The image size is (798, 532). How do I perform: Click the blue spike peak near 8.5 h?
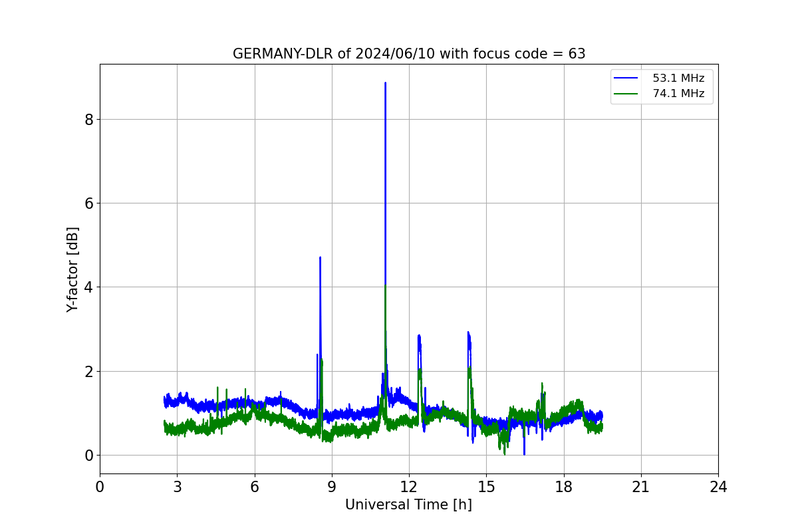click(320, 258)
